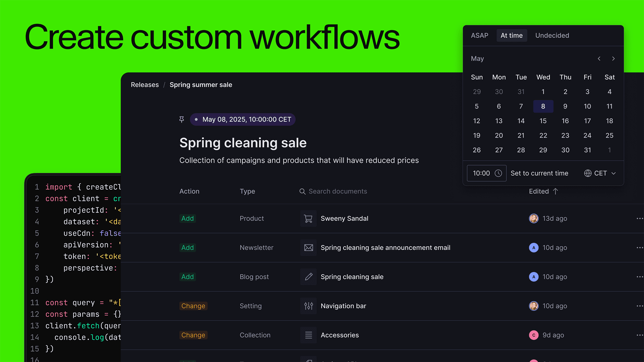Advance calendar to next month
This screenshot has height=362, width=644.
click(x=613, y=59)
